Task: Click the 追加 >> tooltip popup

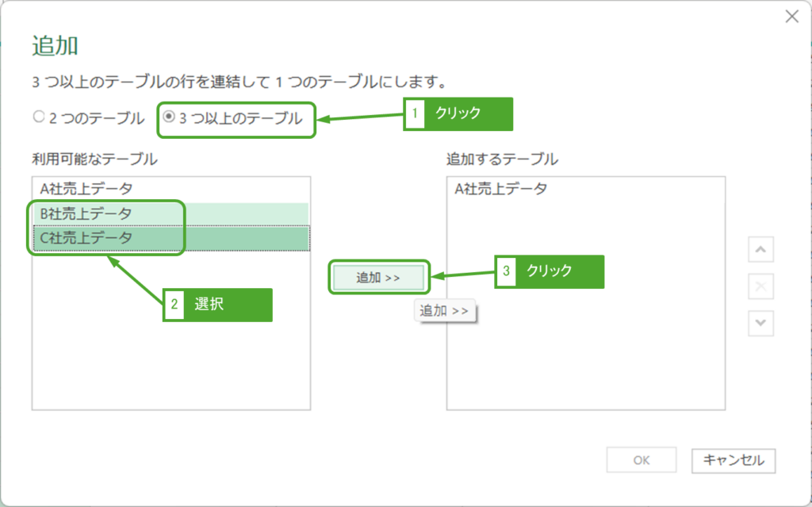Action: pyautogui.click(x=444, y=311)
